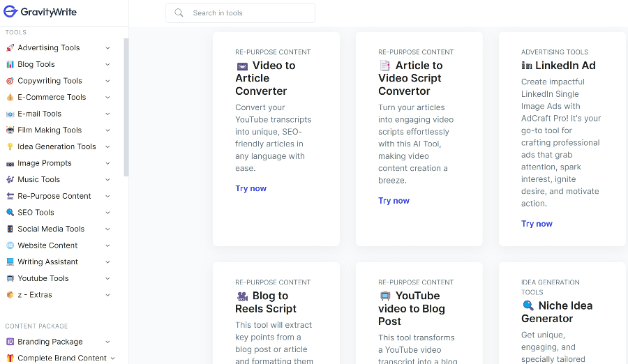Click the GravityWrite logo icon
The width and height of the screenshot is (628, 364).
coord(10,11)
